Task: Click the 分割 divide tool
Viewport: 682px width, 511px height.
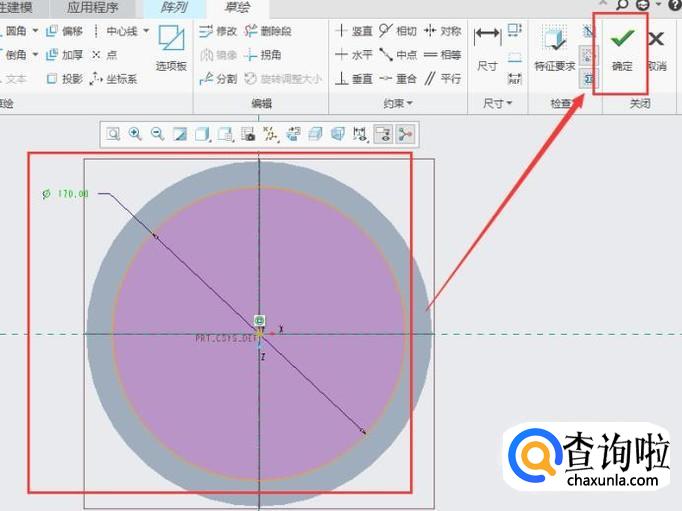Action: pos(218,79)
